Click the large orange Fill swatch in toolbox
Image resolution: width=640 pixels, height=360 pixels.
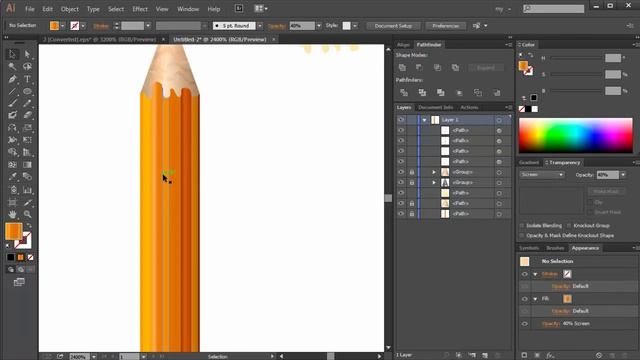pos(13,231)
